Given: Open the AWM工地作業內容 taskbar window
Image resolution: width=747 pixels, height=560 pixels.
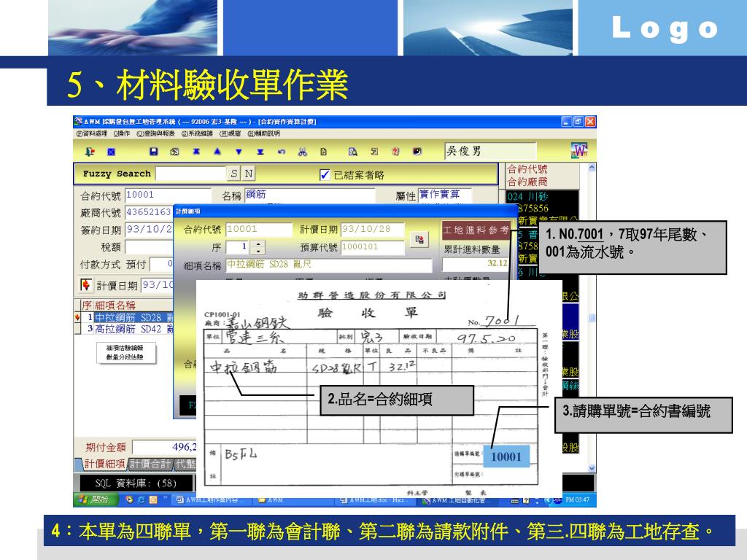Looking at the screenshot, I should pyautogui.click(x=212, y=500).
